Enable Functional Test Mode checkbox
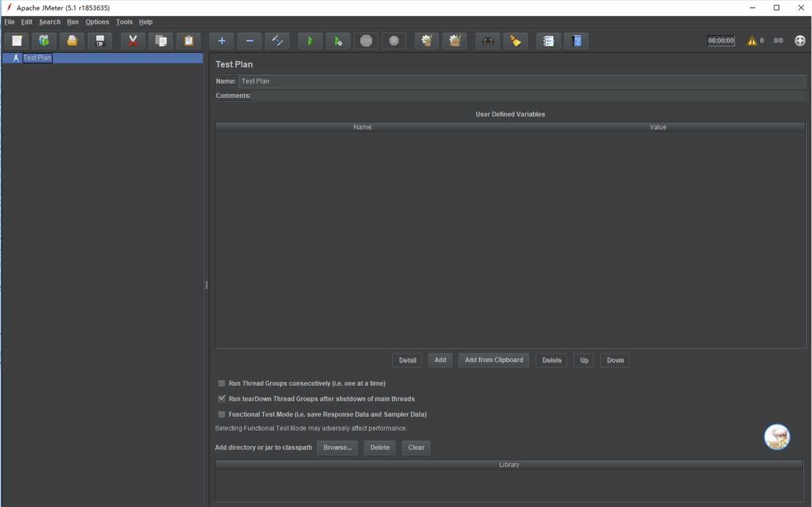 [222, 414]
